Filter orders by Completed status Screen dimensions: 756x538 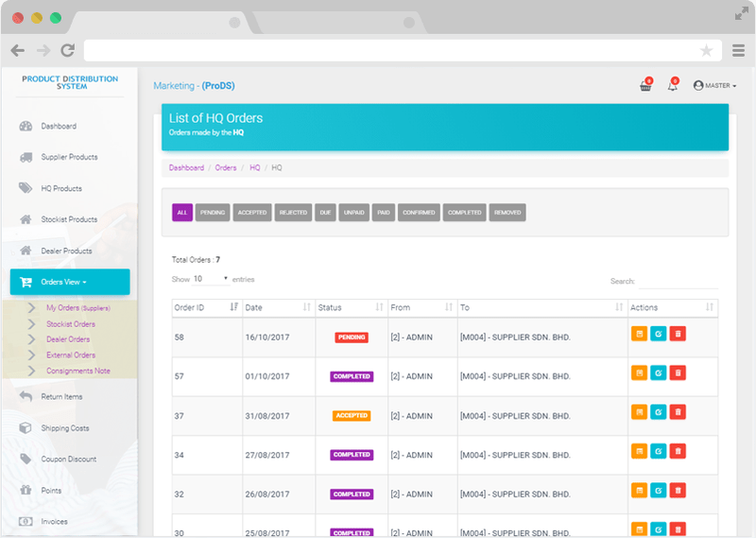[465, 213]
